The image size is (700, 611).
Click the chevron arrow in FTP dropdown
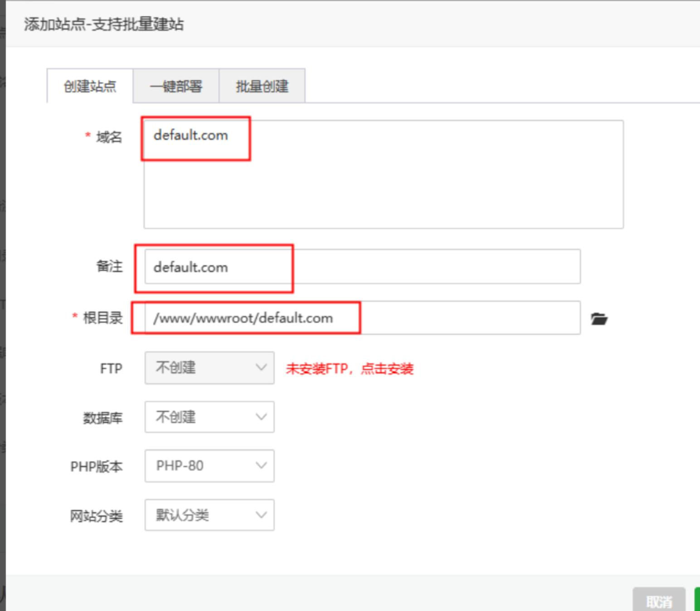click(261, 368)
